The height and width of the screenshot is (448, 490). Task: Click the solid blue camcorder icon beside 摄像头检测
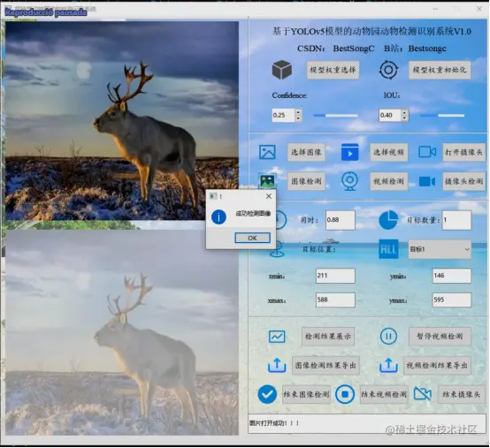pos(427,181)
